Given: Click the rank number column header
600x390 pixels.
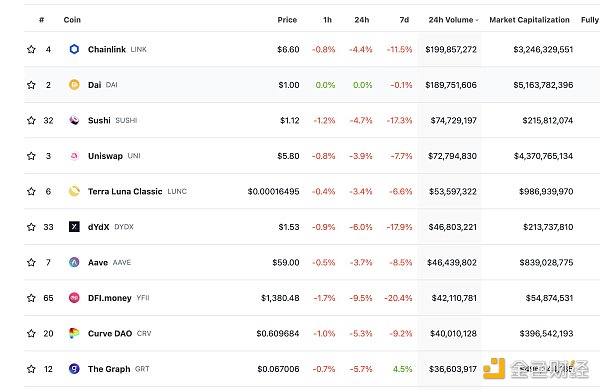Looking at the screenshot, I should (x=41, y=20).
